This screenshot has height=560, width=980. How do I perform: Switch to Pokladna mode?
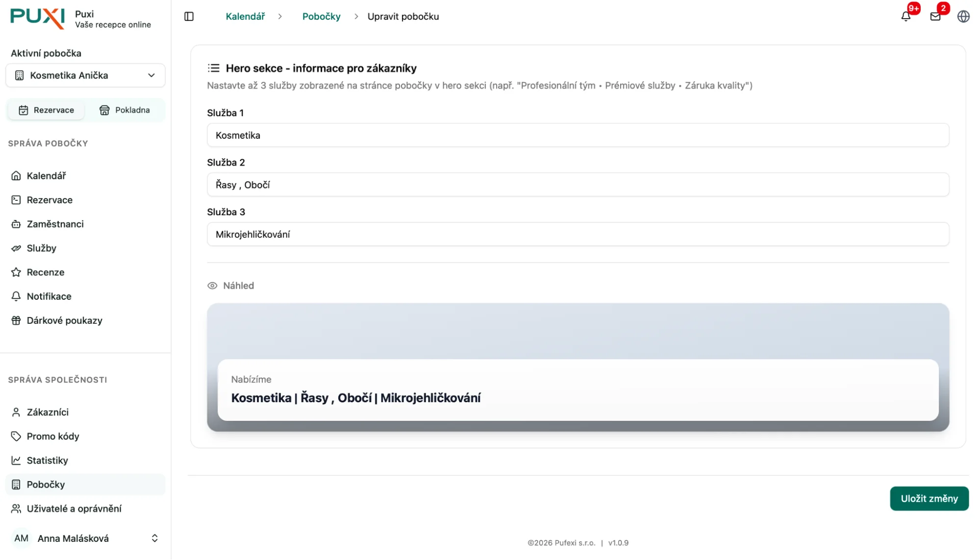coord(125,110)
